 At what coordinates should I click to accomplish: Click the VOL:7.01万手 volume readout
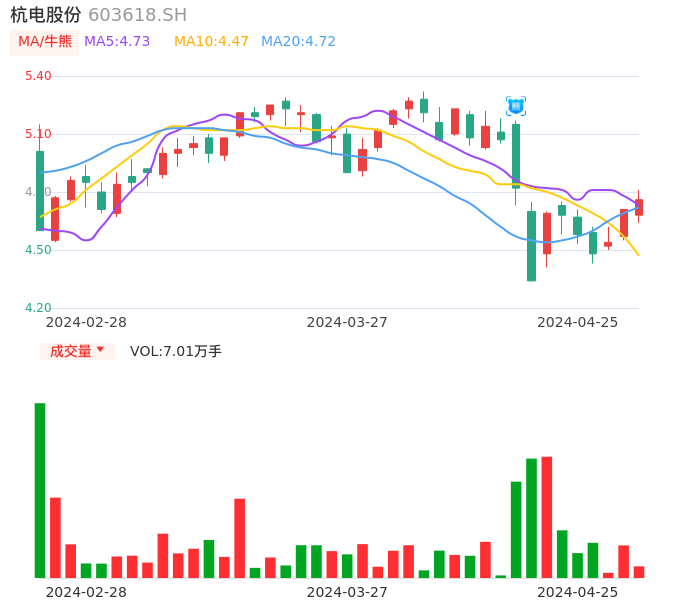pyautogui.click(x=176, y=351)
